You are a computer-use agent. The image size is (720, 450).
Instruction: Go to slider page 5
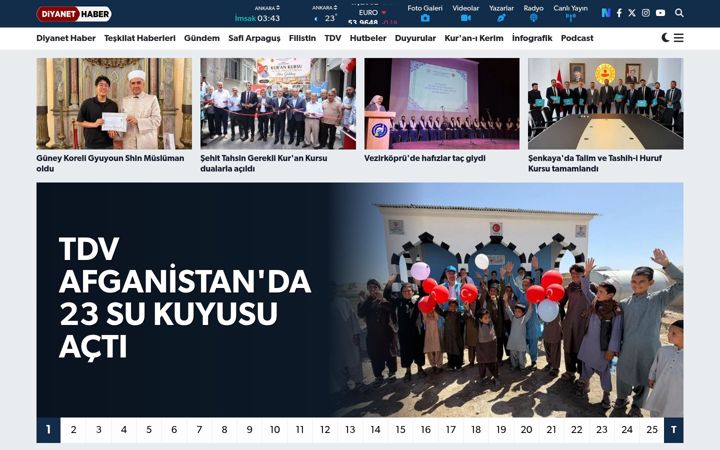pyautogui.click(x=149, y=430)
